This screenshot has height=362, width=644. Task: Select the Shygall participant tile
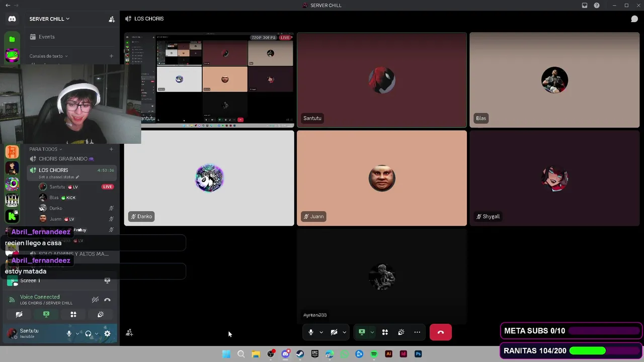[554, 178]
